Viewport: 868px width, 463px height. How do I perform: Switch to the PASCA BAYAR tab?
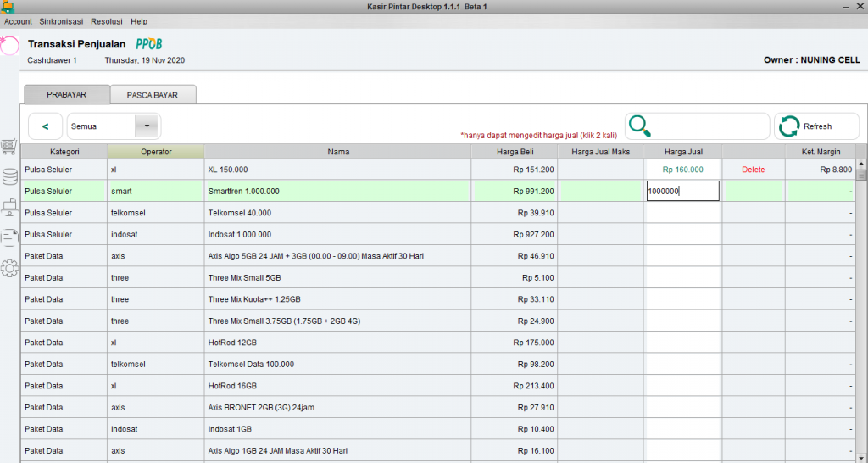pos(153,95)
